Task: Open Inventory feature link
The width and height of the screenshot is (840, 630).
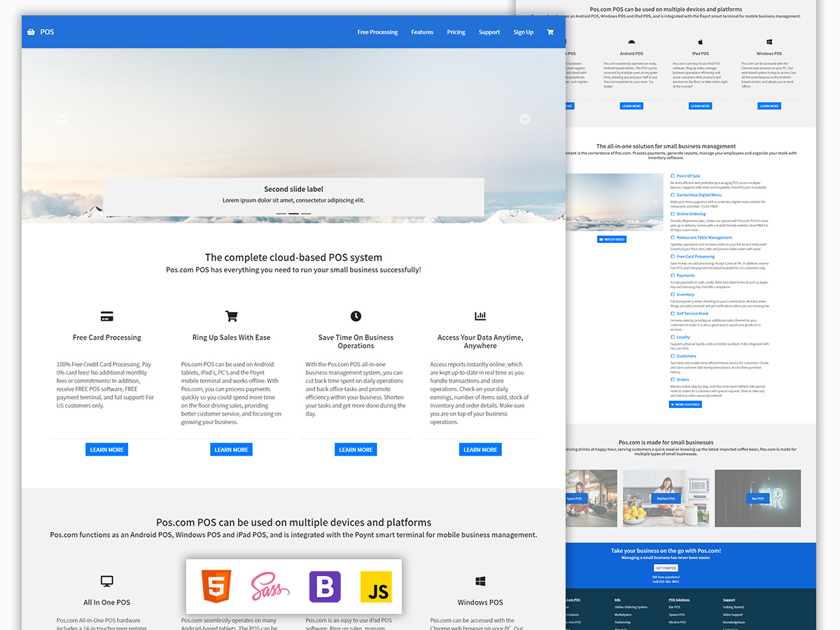Action: 685,295
